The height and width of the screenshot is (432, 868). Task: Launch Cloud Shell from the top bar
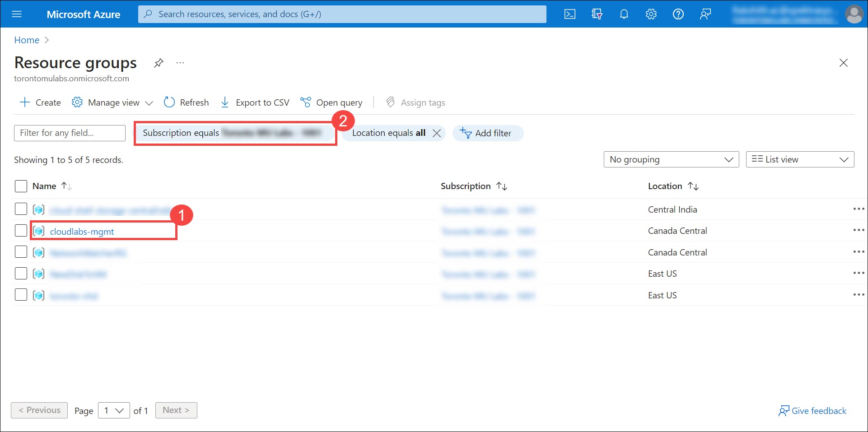coord(570,14)
